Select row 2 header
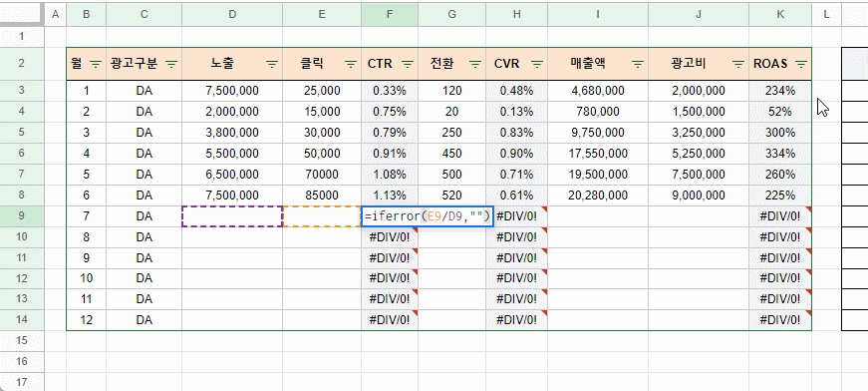The image size is (868, 391). [x=22, y=64]
